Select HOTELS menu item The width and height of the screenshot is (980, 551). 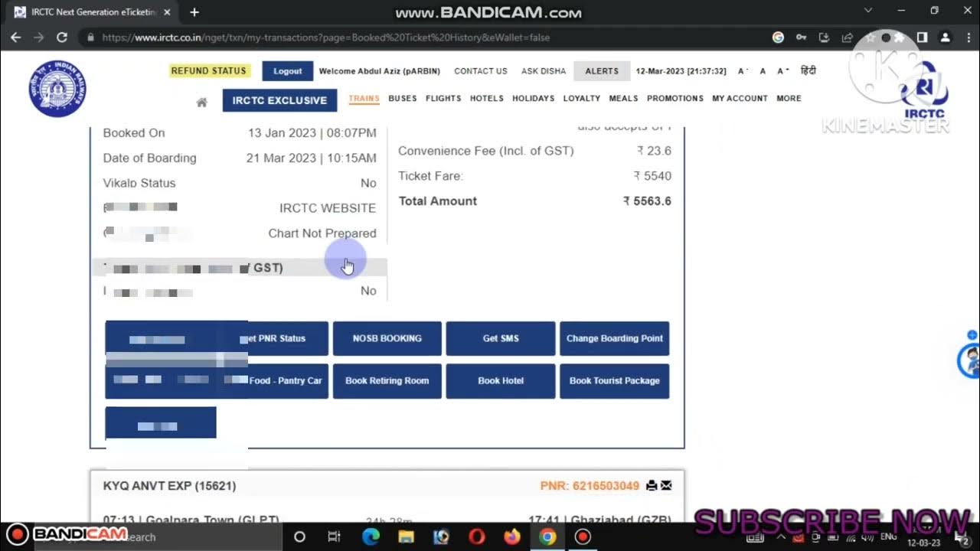point(487,98)
